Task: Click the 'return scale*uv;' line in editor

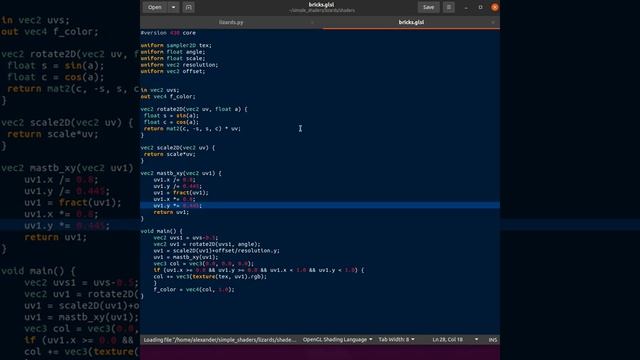Action: pos(169,154)
